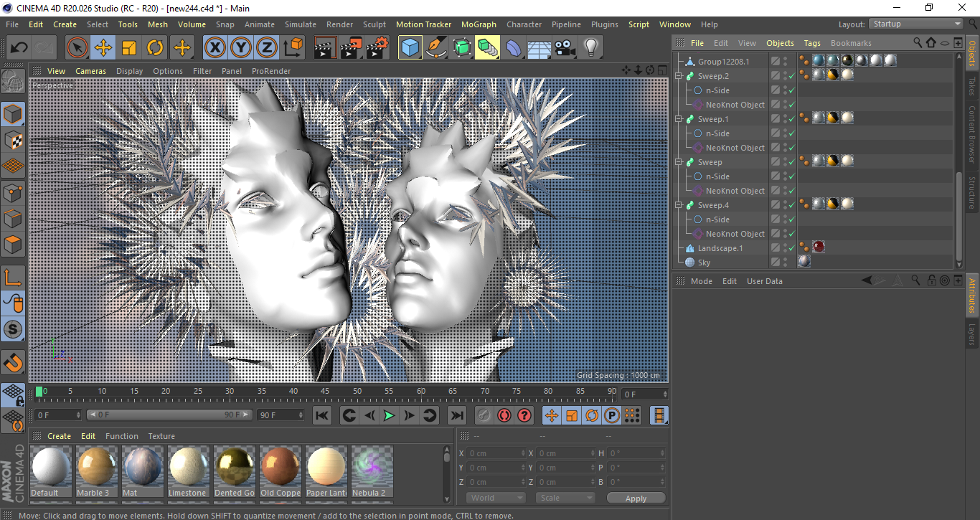Click Record Active Objects button

coord(484,415)
